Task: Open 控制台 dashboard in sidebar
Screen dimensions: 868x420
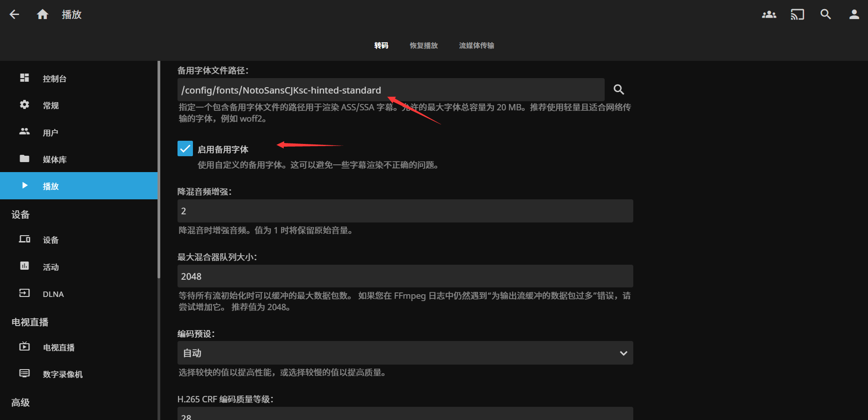Action: click(x=54, y=79)
